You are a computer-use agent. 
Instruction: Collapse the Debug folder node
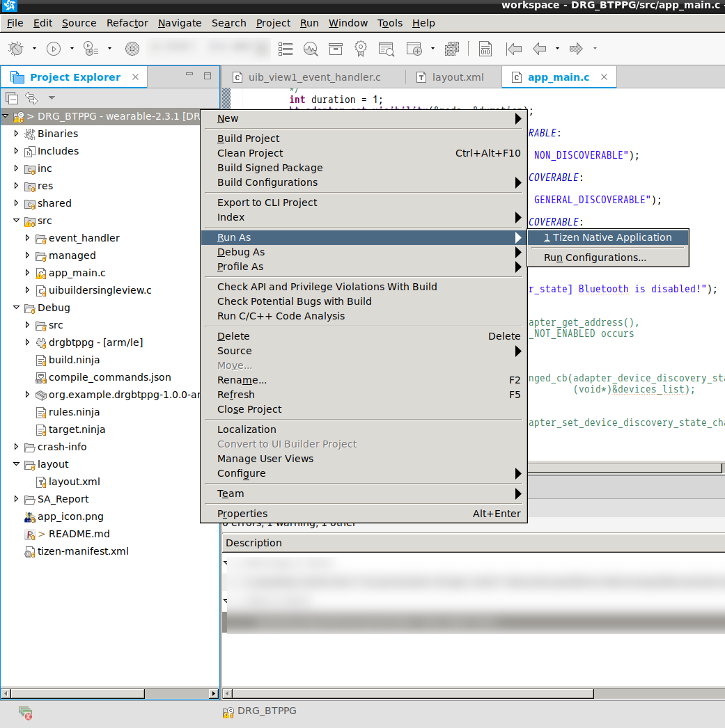point(16,308)
